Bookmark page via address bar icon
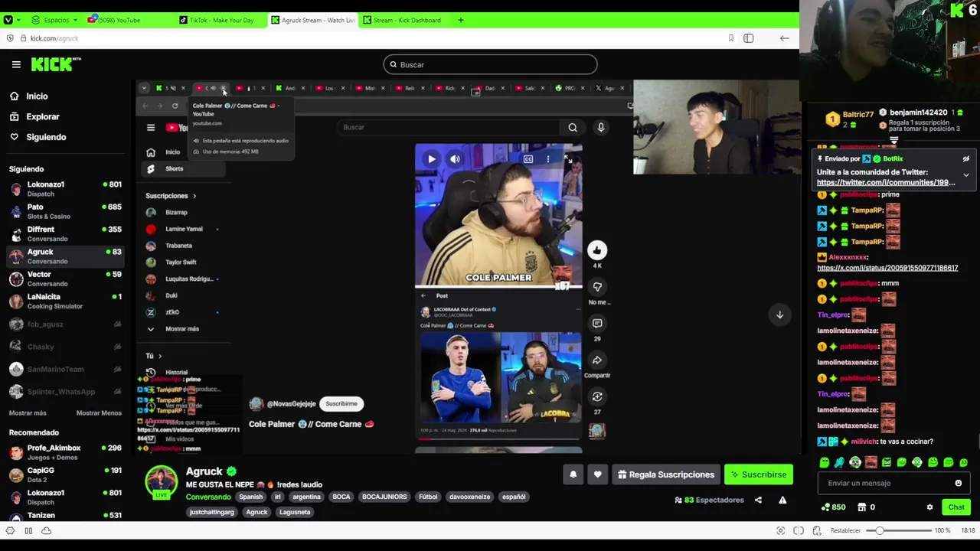The width and height of the screenshot is (980, 551). 730,38
